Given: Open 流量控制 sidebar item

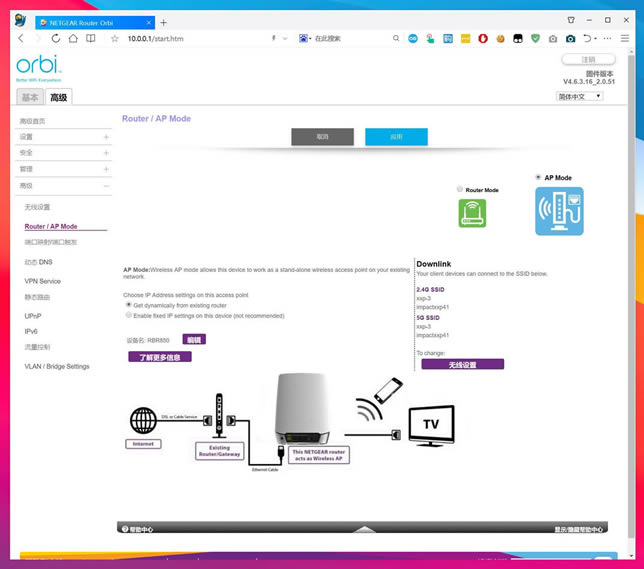Looking at the screenshot, I should (x=37, y=347).
